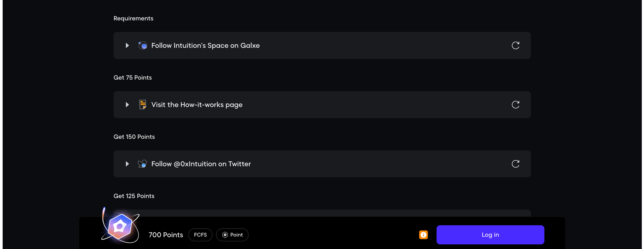
Task: Click the Requirements section heading
Action: 133,18
